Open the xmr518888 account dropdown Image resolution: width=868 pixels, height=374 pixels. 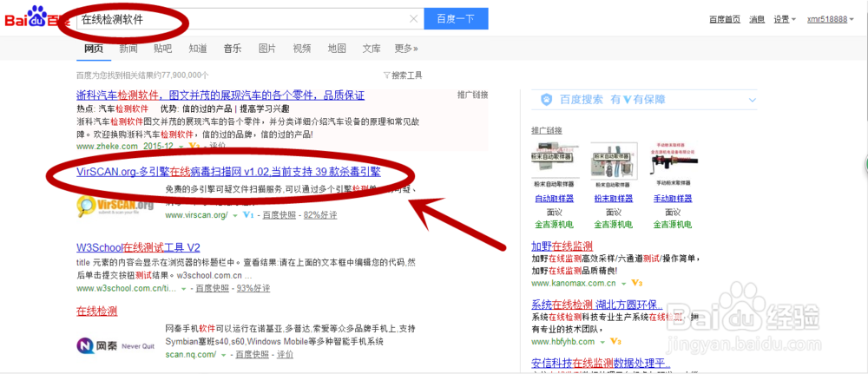pyautogui.click(x=830, y=19)
